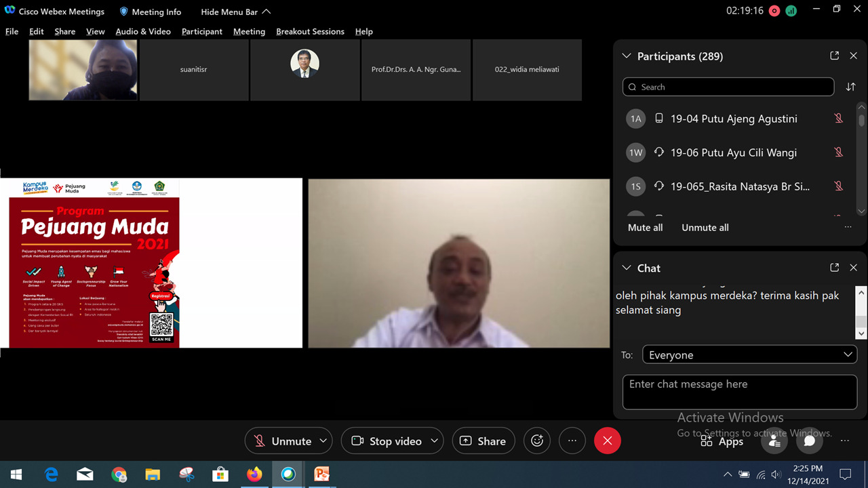Viewport: 868px width, 488px height.
Task: Click the recording indicator icon
Action: click(x=774, y=11)
